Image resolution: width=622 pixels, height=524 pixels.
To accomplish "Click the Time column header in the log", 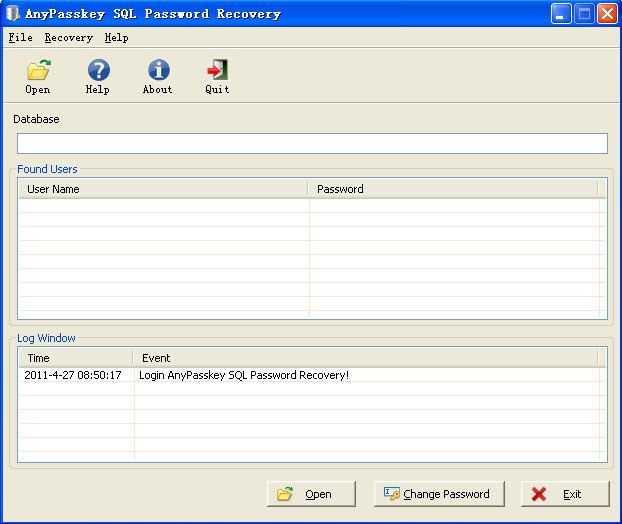I will [76, 358].
